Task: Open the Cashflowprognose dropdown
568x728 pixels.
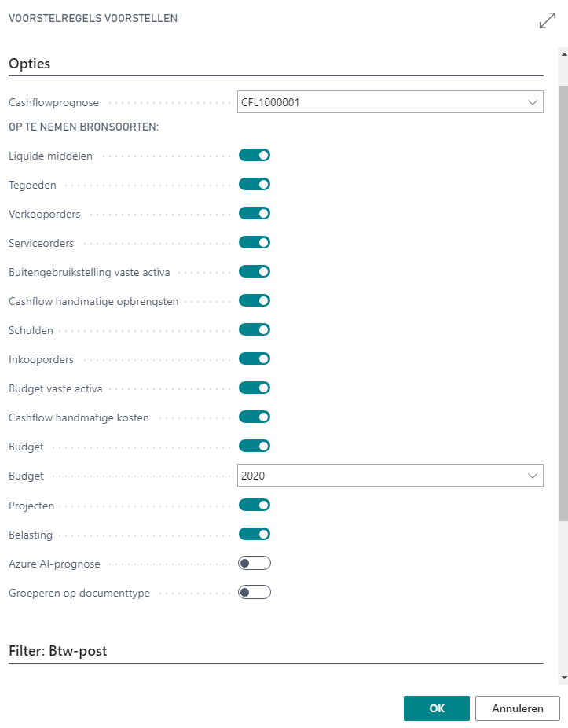Action: pos(533,101)
